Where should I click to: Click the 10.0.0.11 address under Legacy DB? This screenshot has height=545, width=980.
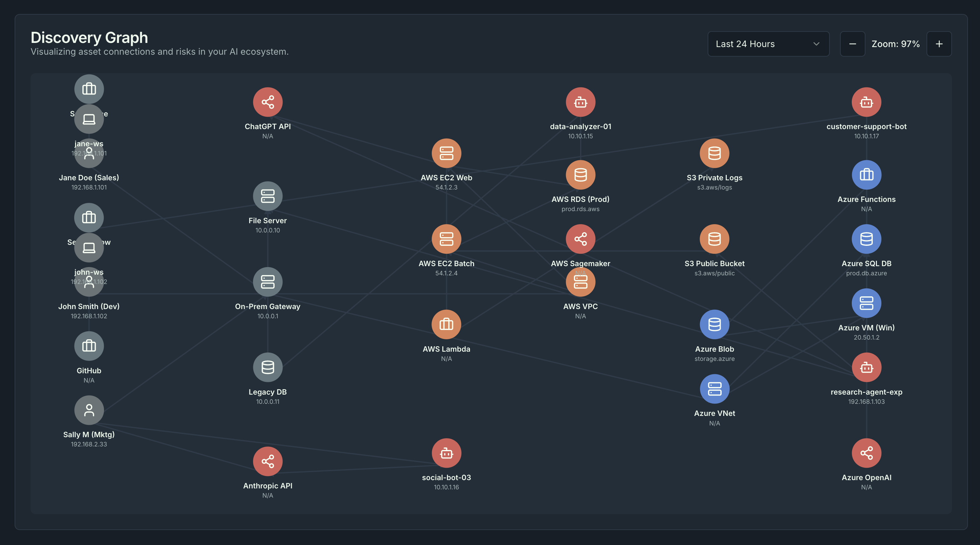pyautogui.click(x=268, y=402)
